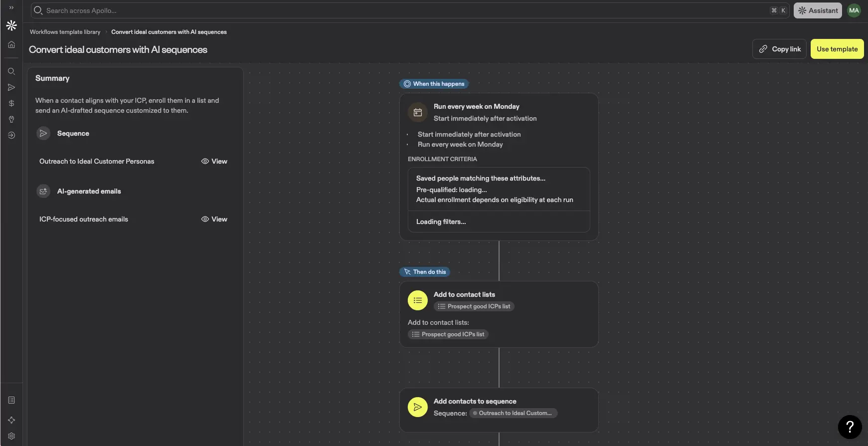Click the Sequence play icon in Summary
868x446 pixels.
point(43,133)
